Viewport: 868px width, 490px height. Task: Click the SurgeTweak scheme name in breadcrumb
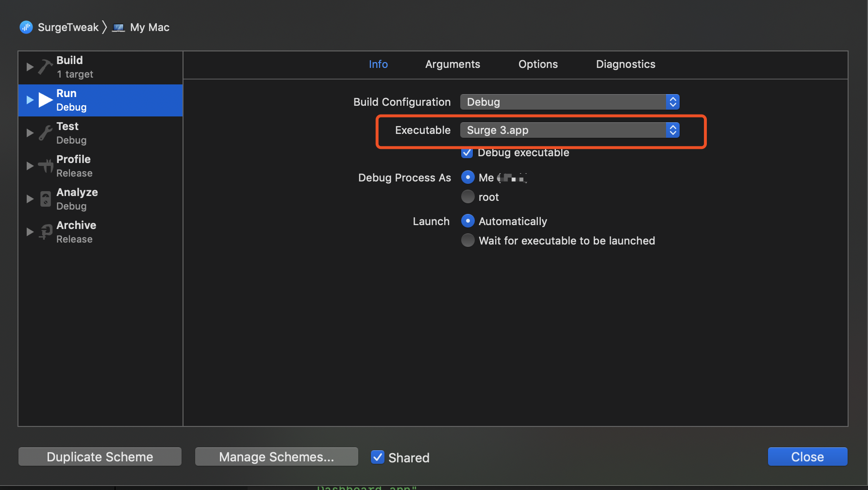pyautogui.click(x=68, y=27)
